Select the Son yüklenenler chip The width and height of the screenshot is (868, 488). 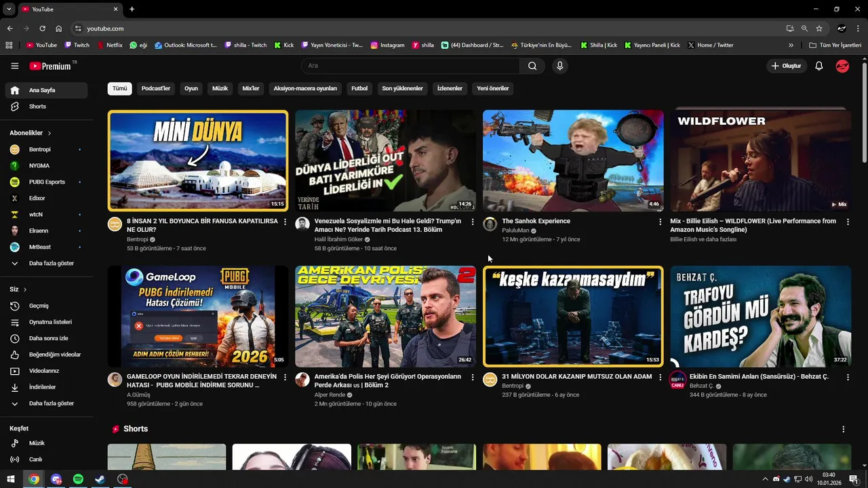click(402, 89)
